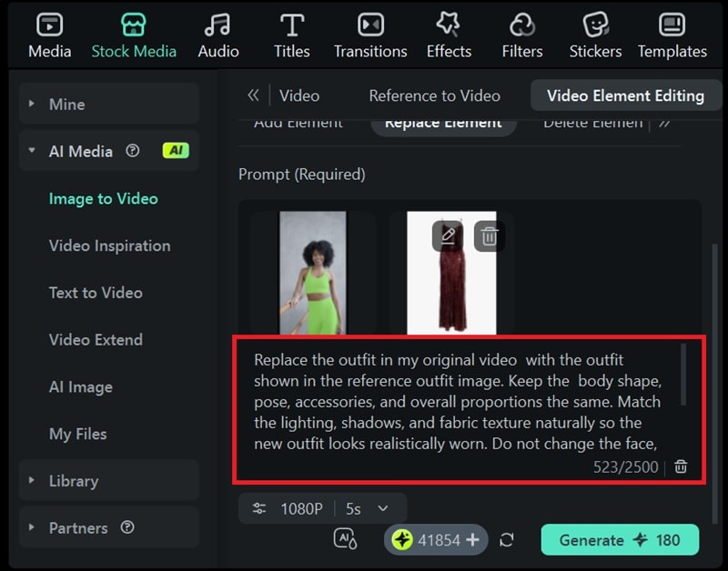Open output settings via the sliders icon
This screenshot has height=571, width=728.
click(257, 508)
